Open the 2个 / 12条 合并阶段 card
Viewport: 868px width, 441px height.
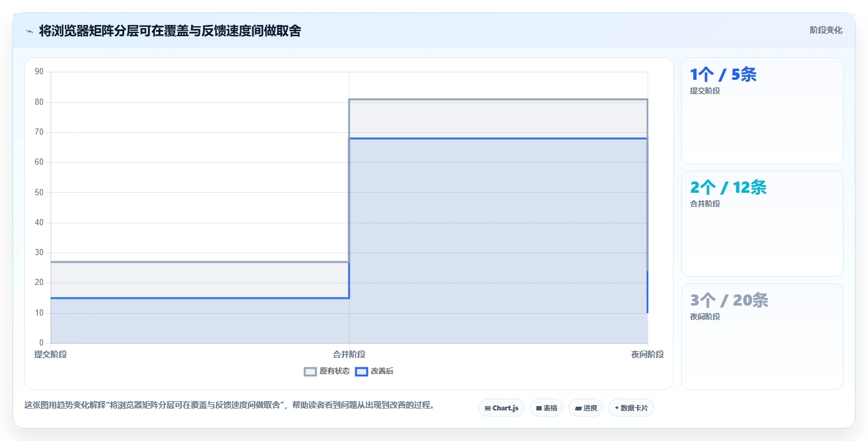[x=762, y=224]
